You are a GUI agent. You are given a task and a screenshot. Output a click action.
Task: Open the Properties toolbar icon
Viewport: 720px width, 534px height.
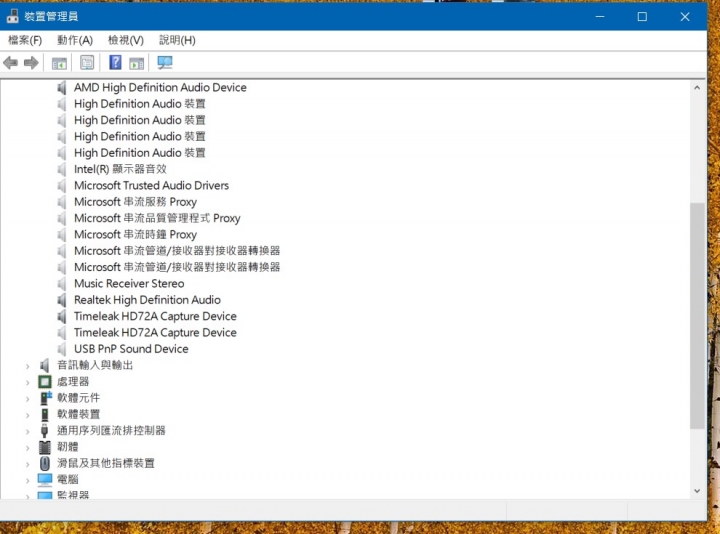pos(87,62)
